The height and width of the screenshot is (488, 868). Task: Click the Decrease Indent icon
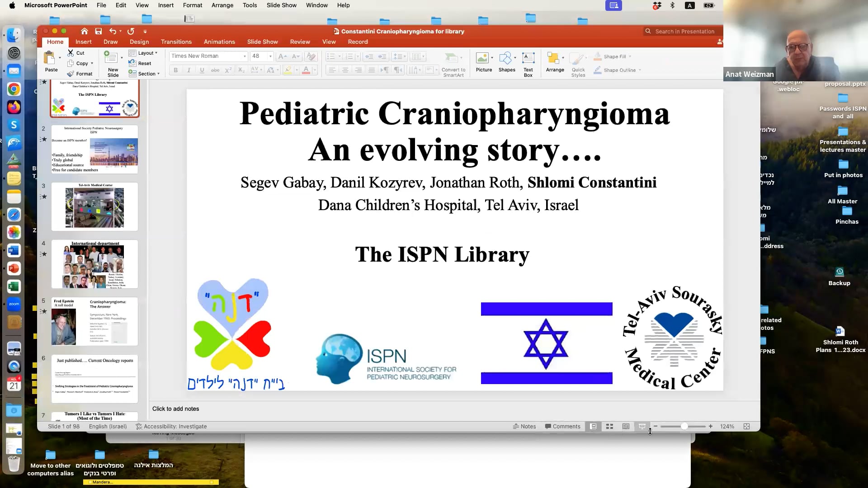coord(369,56)
